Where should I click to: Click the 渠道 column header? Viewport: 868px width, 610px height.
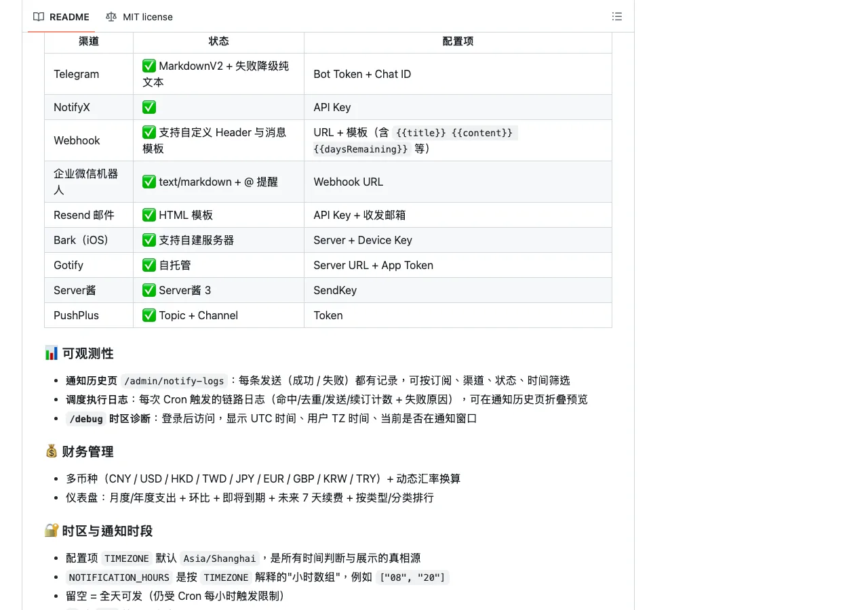89,41
